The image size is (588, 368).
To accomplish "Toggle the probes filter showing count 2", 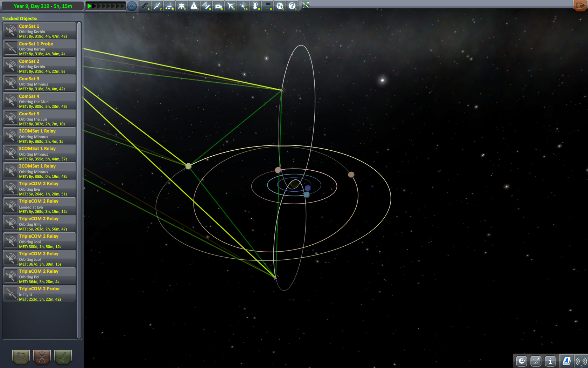I will (157, 6).
